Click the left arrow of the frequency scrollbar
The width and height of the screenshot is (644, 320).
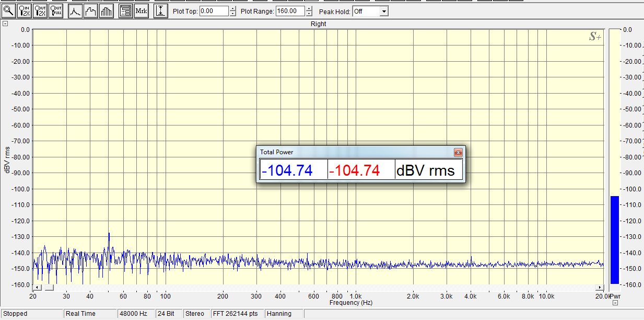(x=37, y=288)
